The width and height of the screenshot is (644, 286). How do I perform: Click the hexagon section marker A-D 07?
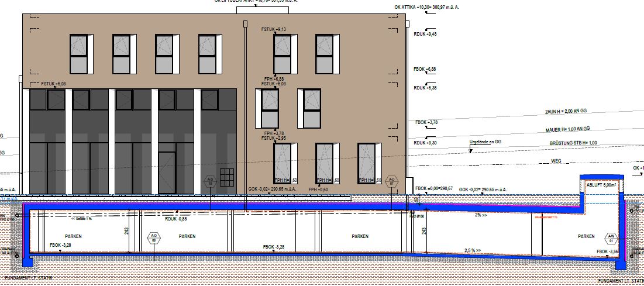coord(392,181)
